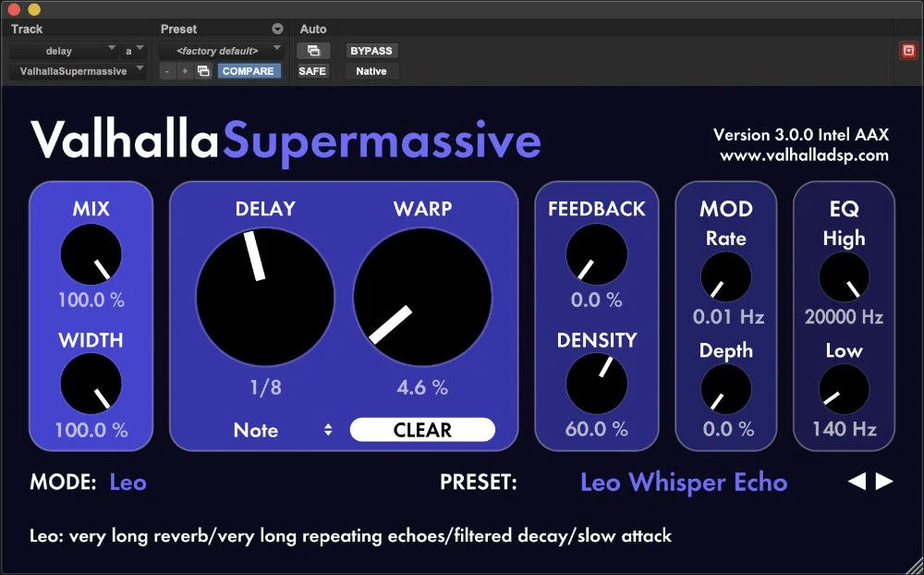Viewport: 924px width, 575px height.
Task: Open the preset settings copy icon
Action: click(203, 71)
